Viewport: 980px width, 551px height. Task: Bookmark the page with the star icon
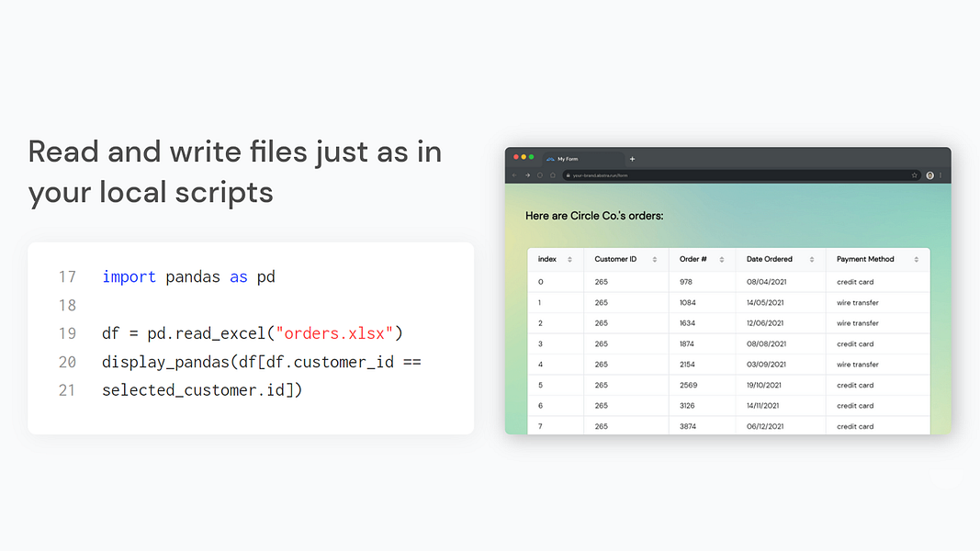(x=915, y=175)
